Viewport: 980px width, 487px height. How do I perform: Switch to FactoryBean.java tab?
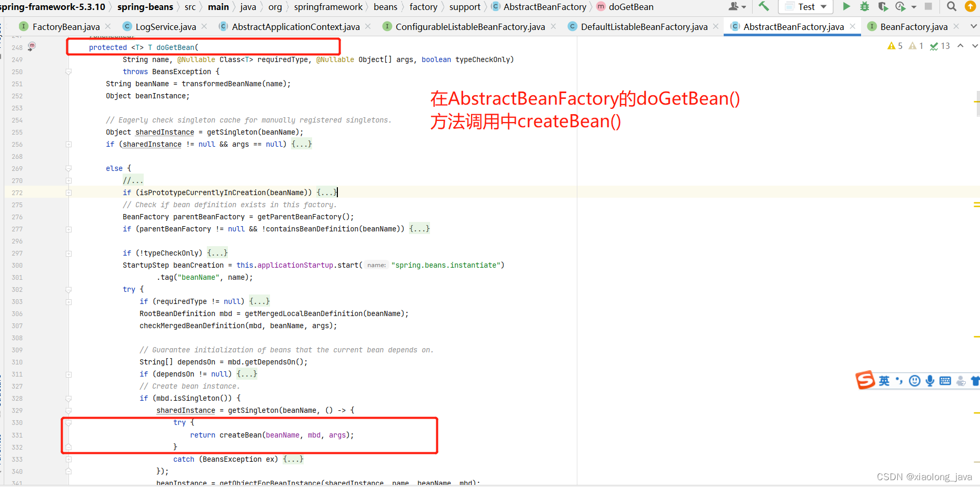click(66, 26)
